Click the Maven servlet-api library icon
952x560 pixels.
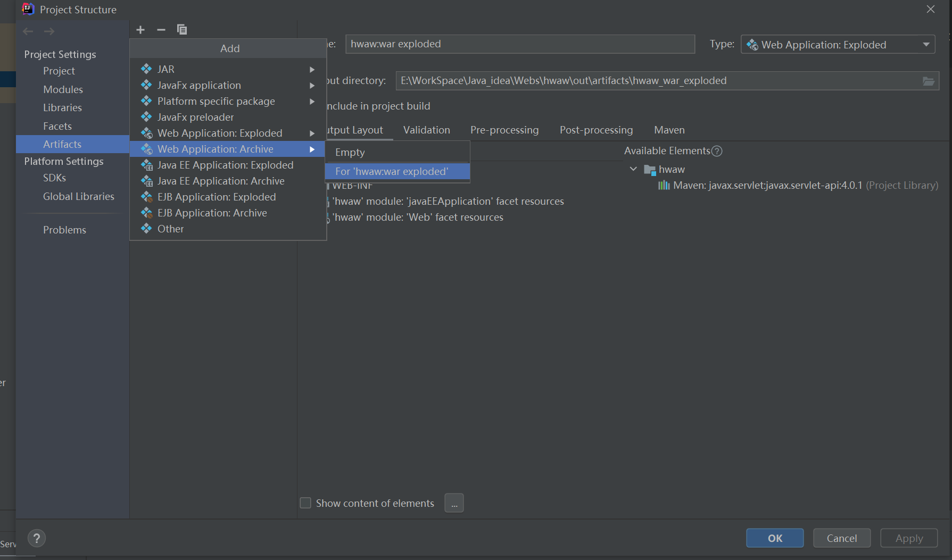pos(664,185)
